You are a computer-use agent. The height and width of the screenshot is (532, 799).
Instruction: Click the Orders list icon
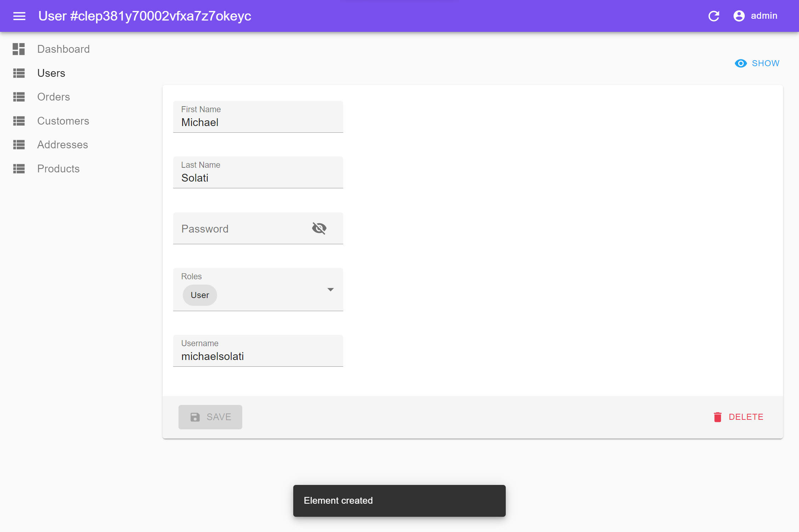19,97
